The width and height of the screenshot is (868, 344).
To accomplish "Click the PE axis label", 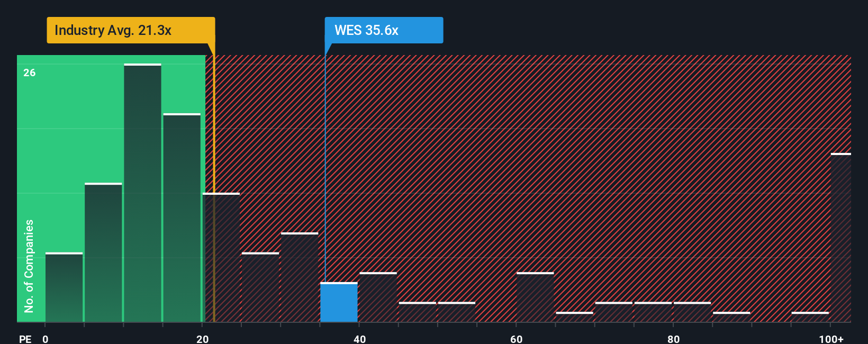I will point(25,339).
